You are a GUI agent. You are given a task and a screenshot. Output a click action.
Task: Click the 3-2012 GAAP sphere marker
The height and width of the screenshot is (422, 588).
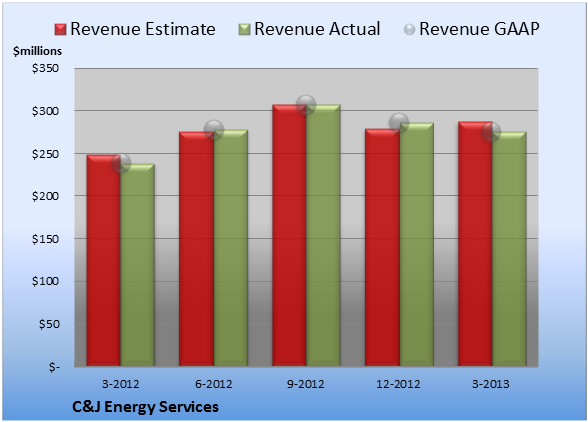tap(121, 163)
